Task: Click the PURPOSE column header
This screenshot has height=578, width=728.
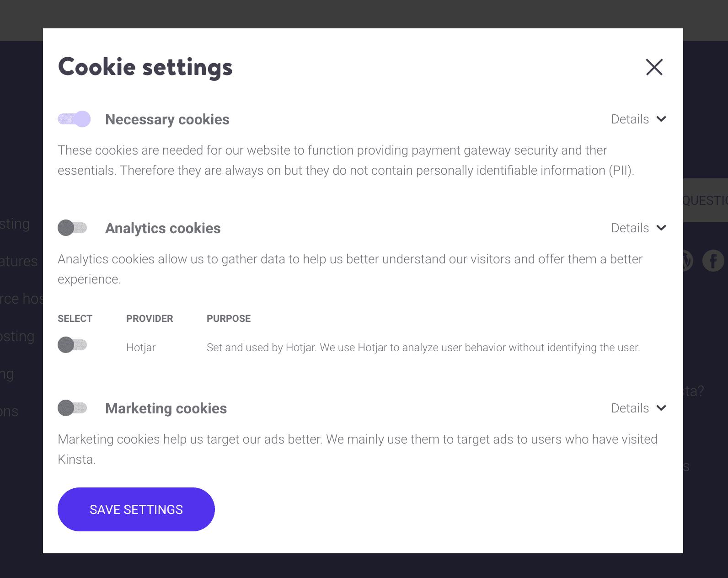Action: [x=229, y=318]
